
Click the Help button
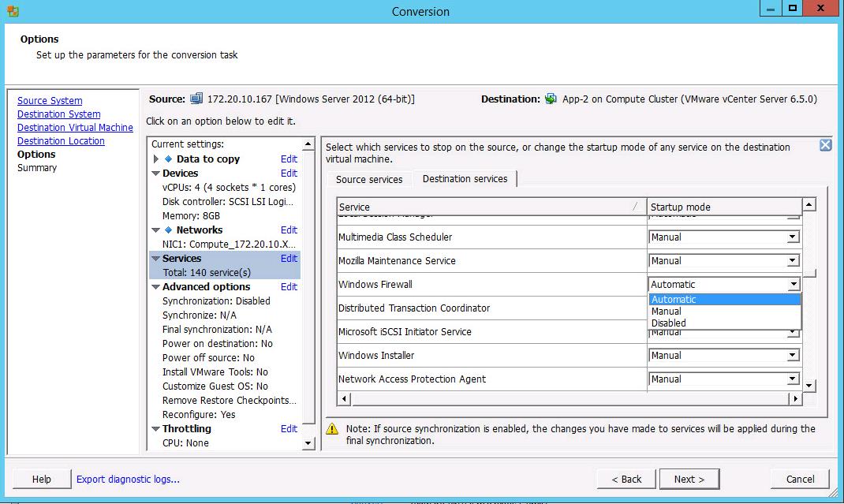tap(42, 480)
